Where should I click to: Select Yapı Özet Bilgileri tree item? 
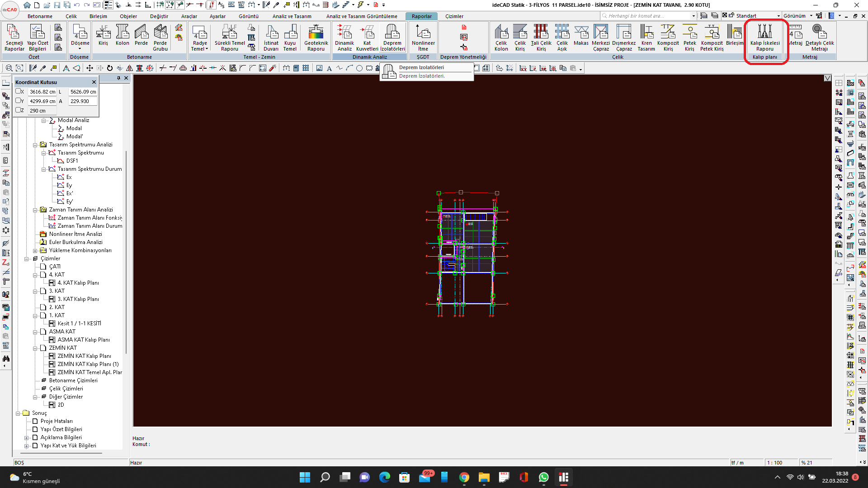[61, 429]
